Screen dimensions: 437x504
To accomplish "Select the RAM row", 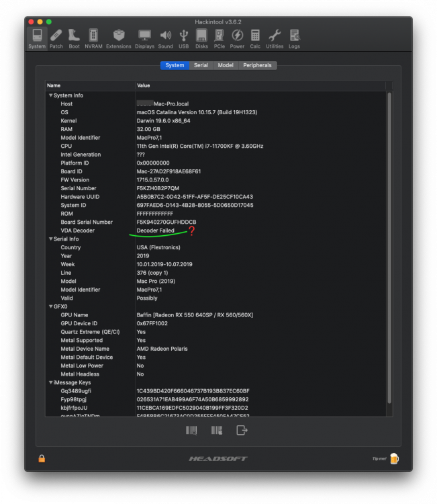I will [x=215, y=129].
